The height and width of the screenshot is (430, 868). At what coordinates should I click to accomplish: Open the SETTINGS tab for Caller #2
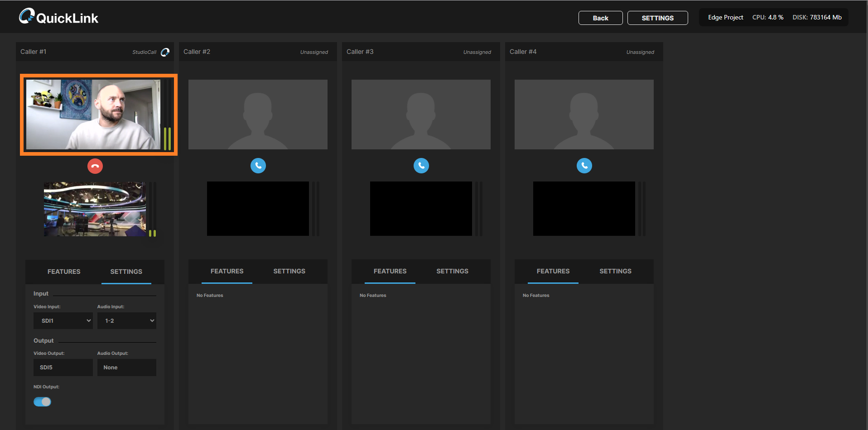tap(289, 271)
